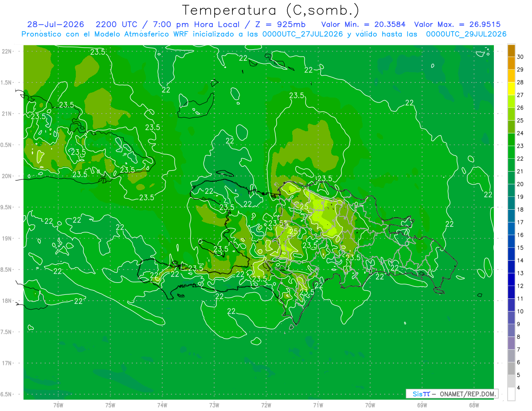Click the color bar value '24'

520,133
